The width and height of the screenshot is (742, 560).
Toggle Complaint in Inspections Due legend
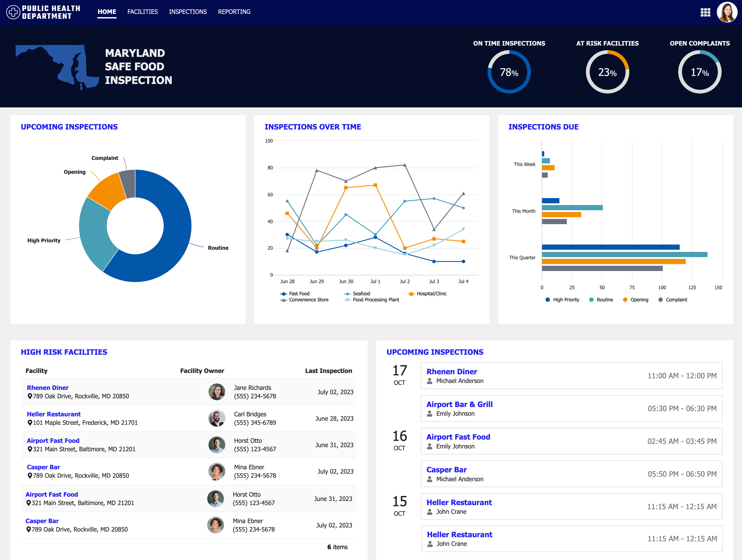tap(673, 300)
